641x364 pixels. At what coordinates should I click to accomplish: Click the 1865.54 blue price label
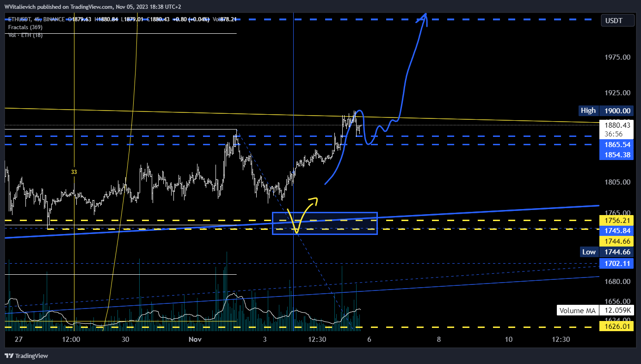pyautogui.click(x=617, y=145)
